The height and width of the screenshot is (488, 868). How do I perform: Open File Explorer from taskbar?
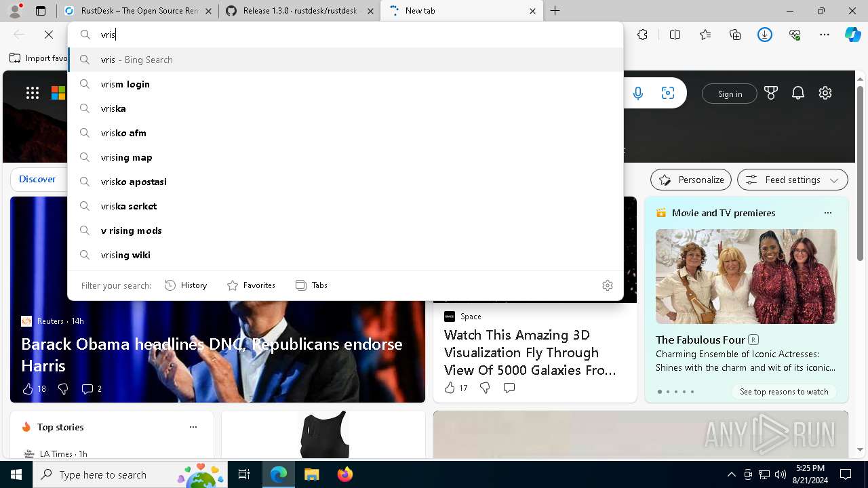[311, 474]
